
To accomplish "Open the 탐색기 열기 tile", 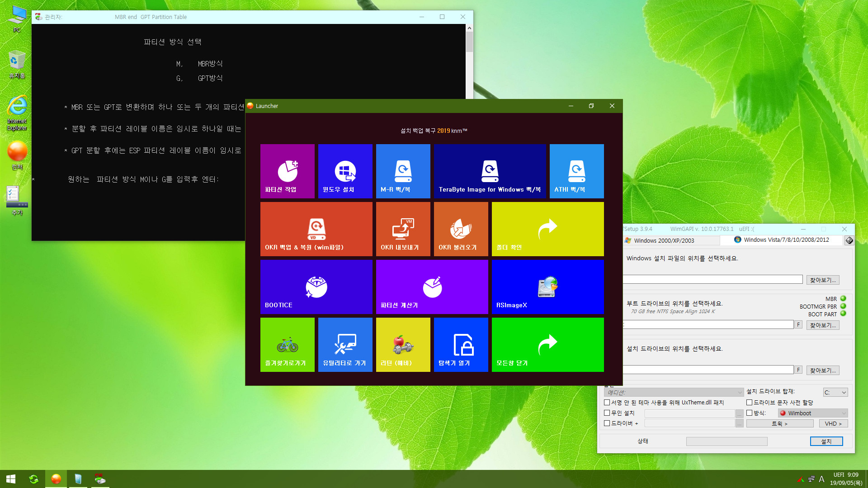I will tap(461, 344).
